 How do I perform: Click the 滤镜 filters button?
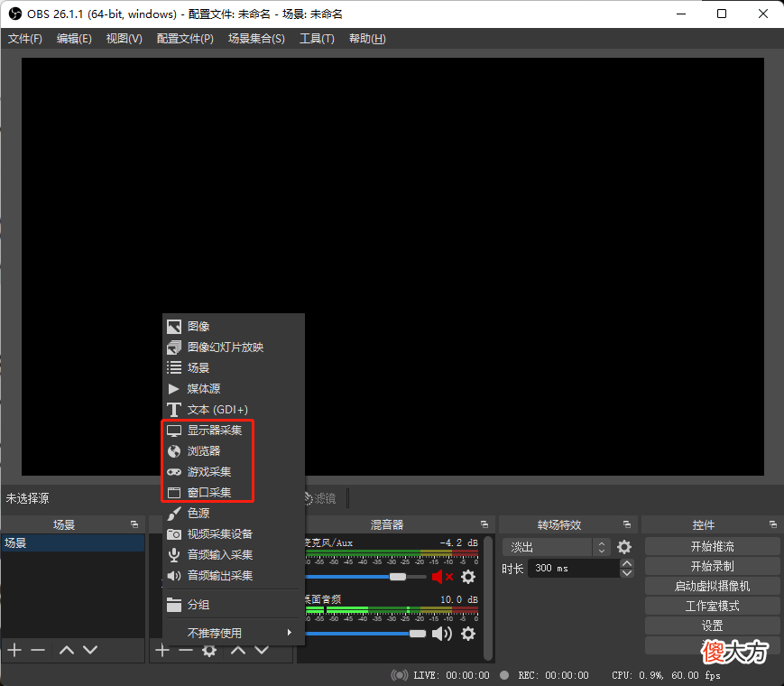pos(320,498)
